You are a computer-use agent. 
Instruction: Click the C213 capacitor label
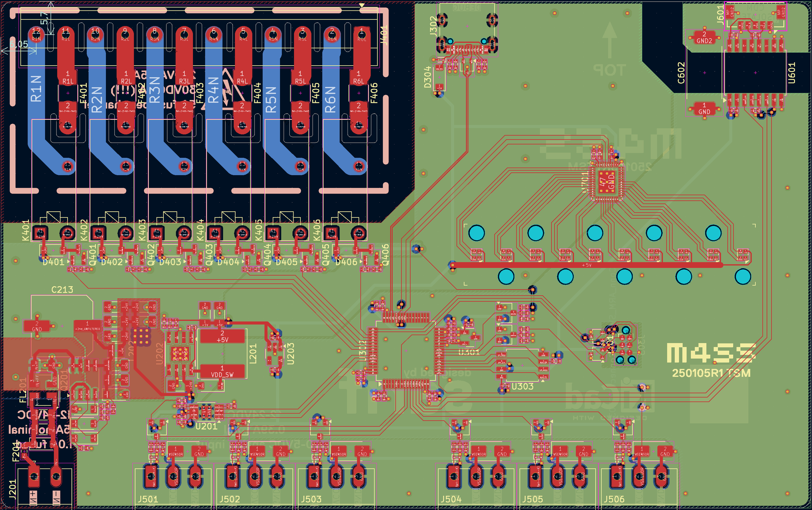click(x=62, y=290)
